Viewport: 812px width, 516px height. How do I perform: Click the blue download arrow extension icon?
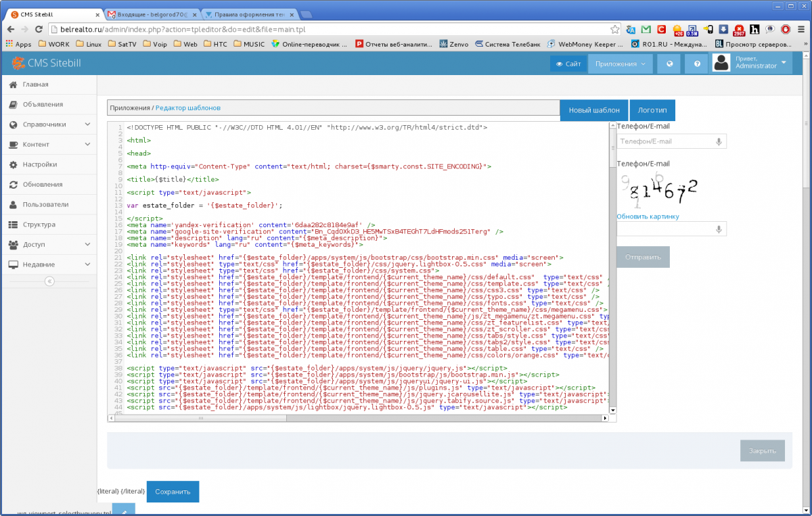coord(723,29)
